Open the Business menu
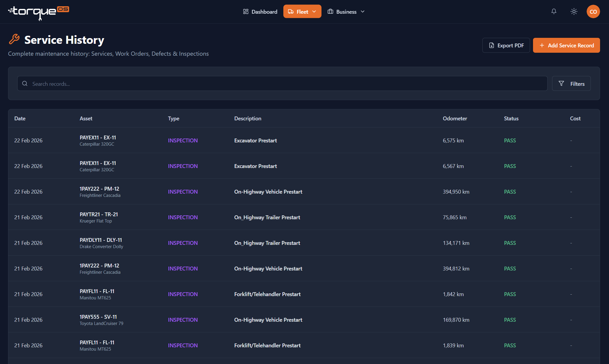This screenshot has height=364, width=609. pyautogui.click(x=346, y=12)
